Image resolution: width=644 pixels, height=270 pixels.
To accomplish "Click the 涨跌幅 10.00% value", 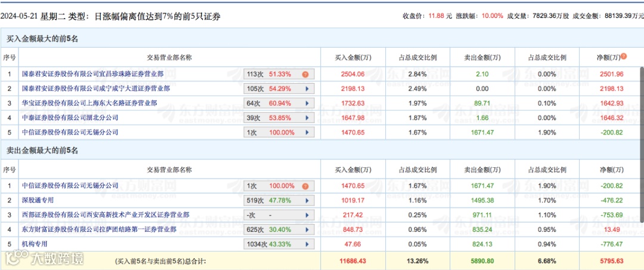I will click(x=492, y=16).
